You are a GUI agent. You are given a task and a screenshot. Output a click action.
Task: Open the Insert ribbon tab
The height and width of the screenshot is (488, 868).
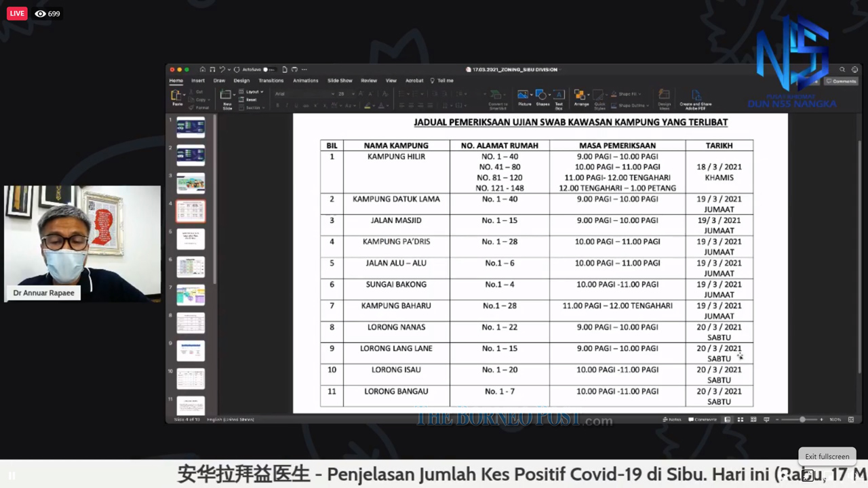point(198,81)
